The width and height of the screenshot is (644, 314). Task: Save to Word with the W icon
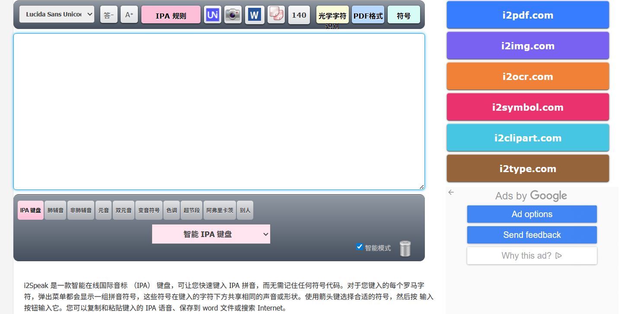coord(255,15)
